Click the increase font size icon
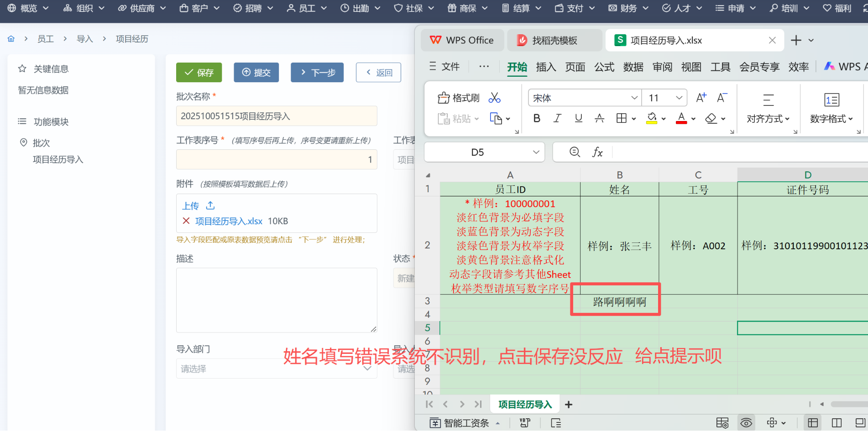The height and width of the screenshot is (432, 868). tap(701, 98)
